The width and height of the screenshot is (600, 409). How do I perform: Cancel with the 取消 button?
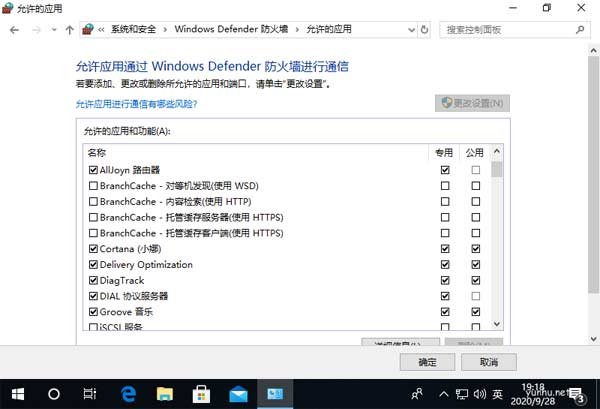click(489, 362)
